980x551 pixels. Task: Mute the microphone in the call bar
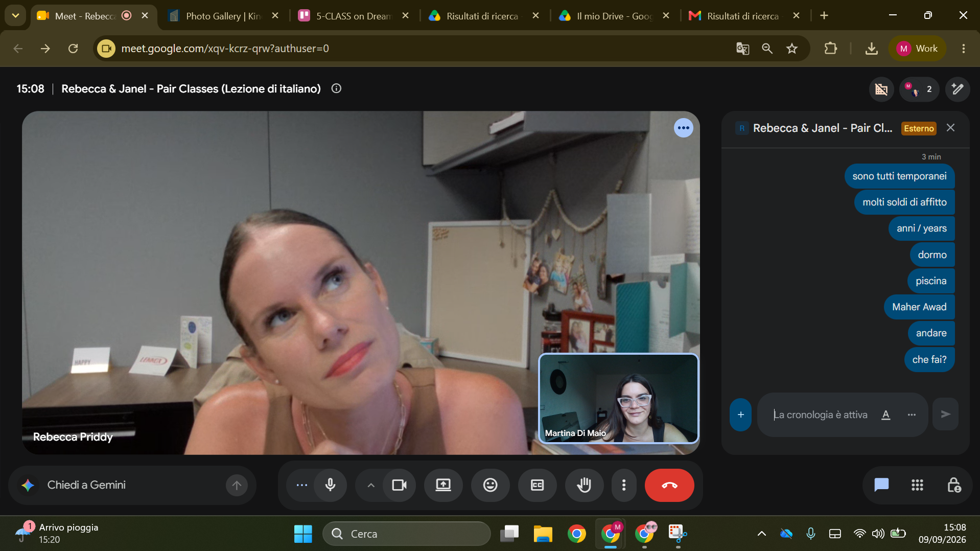click(330, 485)
